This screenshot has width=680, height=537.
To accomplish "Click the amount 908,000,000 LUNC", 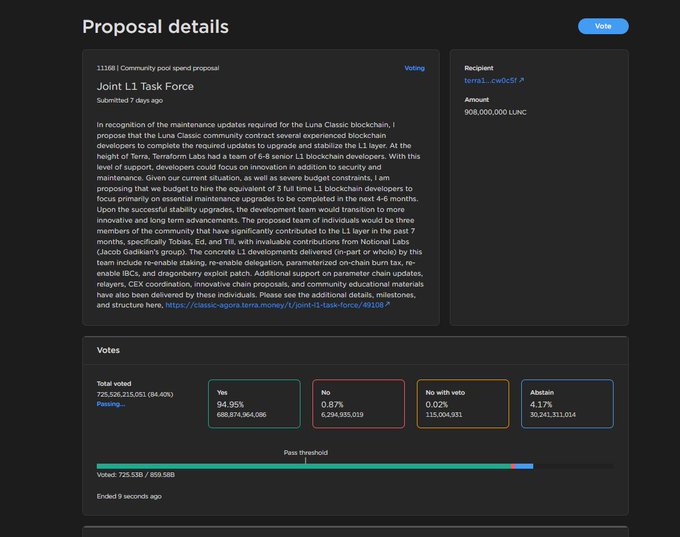I will [x=495, y=112].
